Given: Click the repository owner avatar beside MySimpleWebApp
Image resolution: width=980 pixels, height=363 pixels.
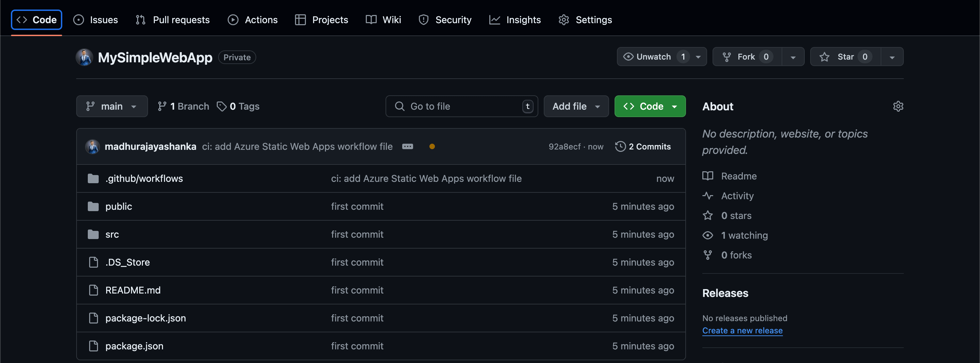Looking at the screenshot, I should click(84, 57).
